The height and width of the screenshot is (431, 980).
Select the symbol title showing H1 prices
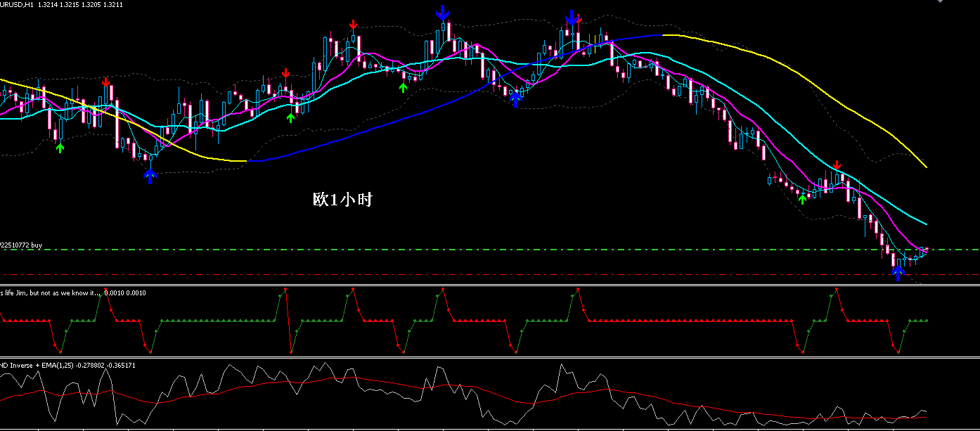point(62,5)
